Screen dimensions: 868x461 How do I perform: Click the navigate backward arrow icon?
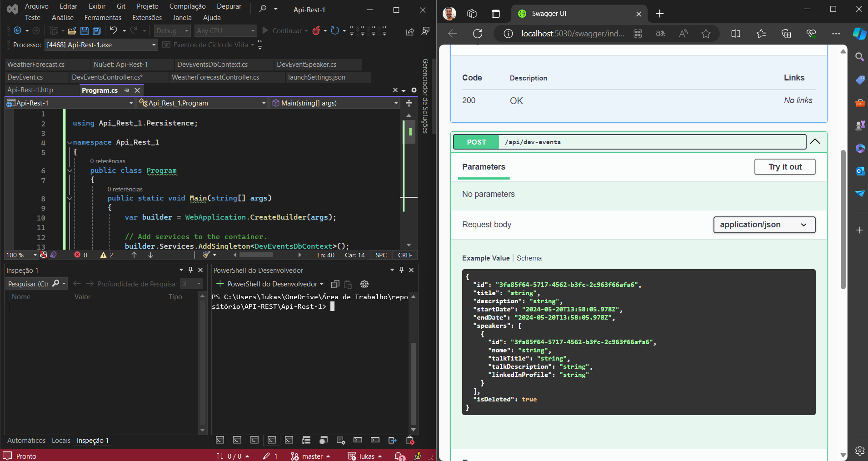(x=17, y=30)
